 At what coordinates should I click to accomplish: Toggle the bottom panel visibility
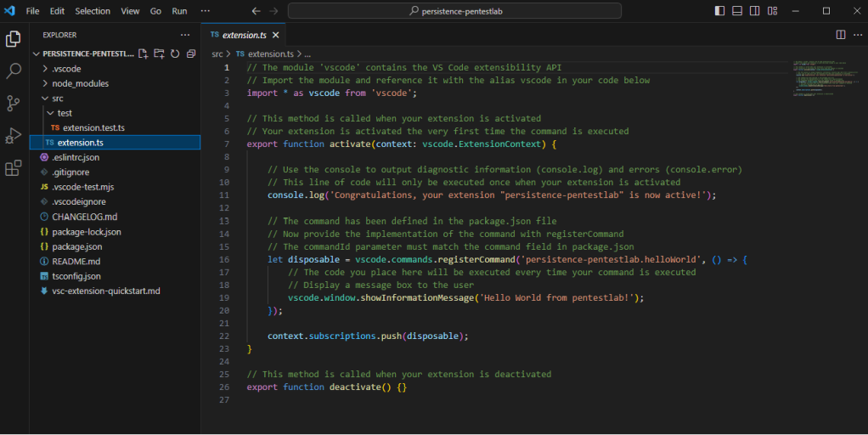pyautogui.click(x=737, y=11)
